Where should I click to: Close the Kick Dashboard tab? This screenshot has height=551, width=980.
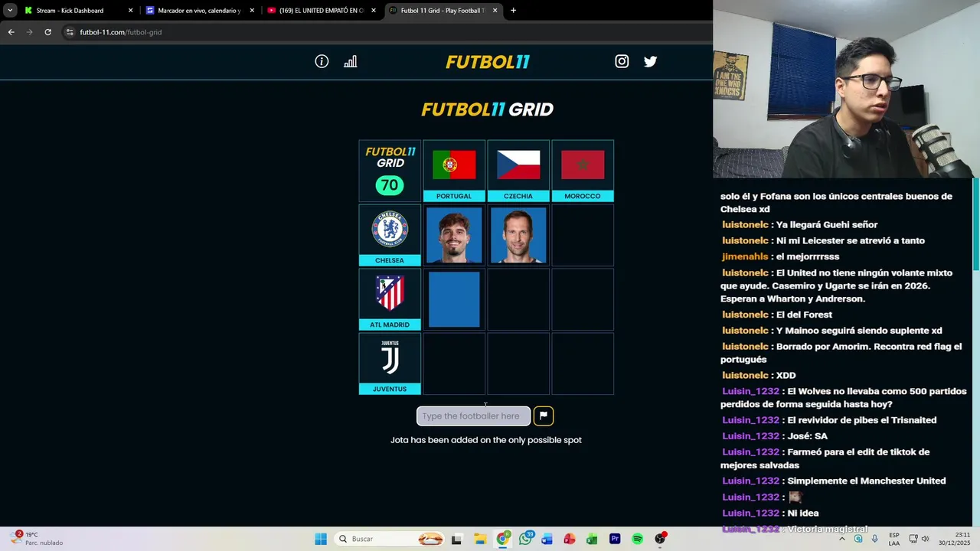(x=130, y=11)
